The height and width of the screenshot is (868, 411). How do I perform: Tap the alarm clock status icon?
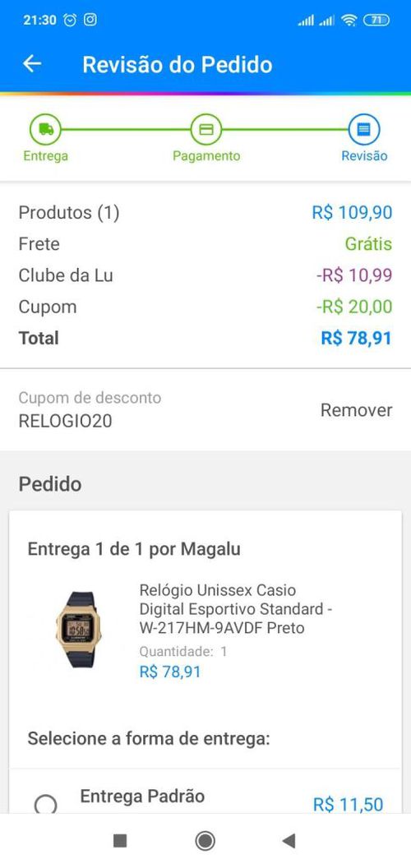pyautogui.click(x=71, y=20)
